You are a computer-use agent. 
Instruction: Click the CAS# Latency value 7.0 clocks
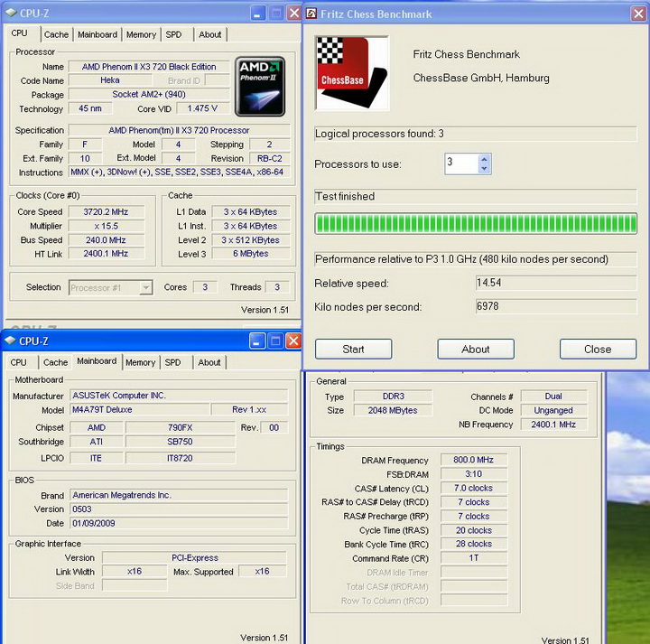click(473, 488)
